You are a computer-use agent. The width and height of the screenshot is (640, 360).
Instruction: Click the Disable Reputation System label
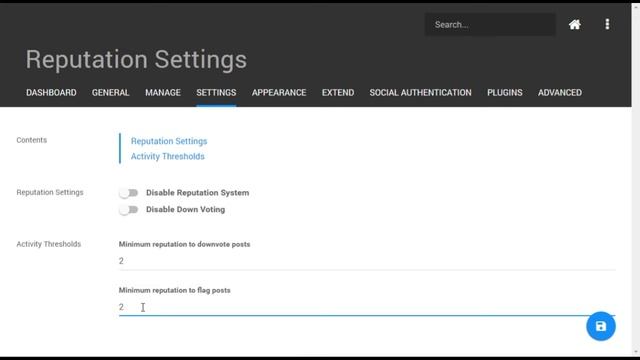click(198, 193)
